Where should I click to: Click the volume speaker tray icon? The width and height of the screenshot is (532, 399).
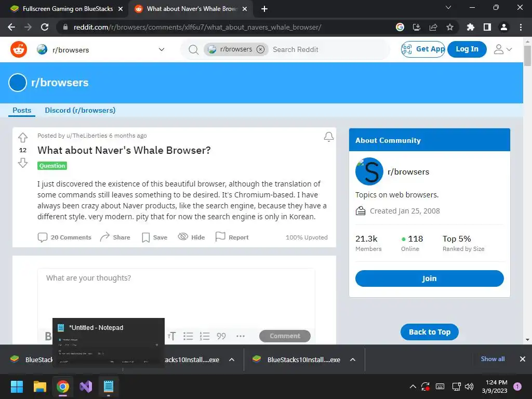(x=469, y=387)
